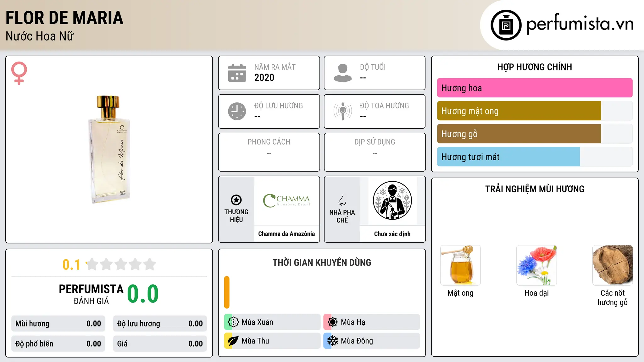Go to perfumista.vn site name
644x362 pixels.
point(580,24)
